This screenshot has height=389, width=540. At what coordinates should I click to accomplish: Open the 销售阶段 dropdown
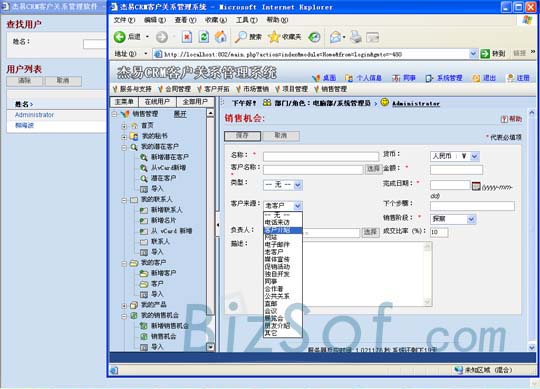[x=453, y=219]
